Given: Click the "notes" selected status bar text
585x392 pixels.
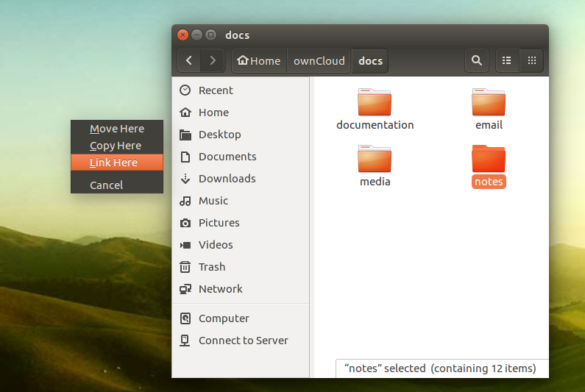Looking at the screenshot, I should coord(440,368).
